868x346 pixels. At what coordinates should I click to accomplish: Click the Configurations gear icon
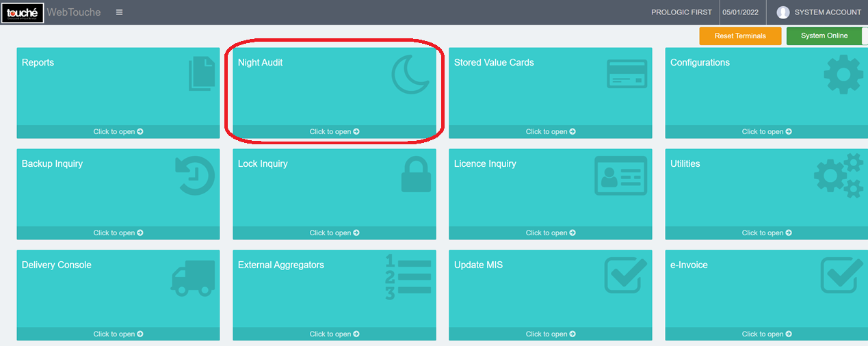(843, 74)
